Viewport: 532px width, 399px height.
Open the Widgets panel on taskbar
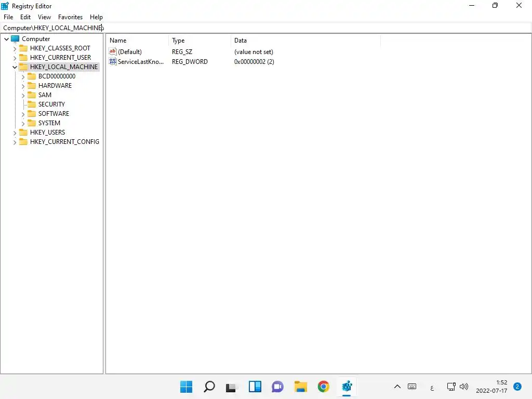pyautogui.click(x=255, y=387)
